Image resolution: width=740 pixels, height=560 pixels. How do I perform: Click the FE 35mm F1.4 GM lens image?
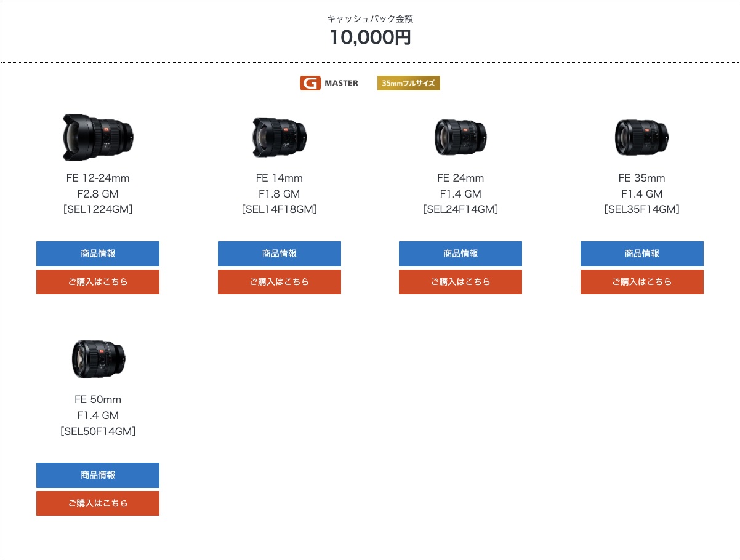(x=641, y=137)
